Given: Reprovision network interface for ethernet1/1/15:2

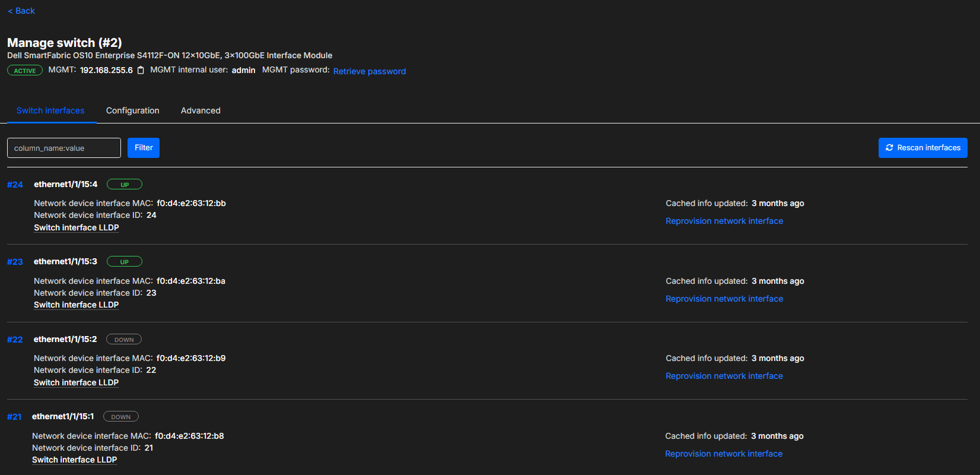Looking at the screenshot, I should point(724,376).
